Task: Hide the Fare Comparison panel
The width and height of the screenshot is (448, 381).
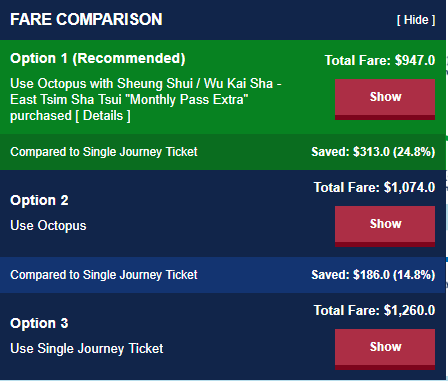Action: tap(416, 20)
